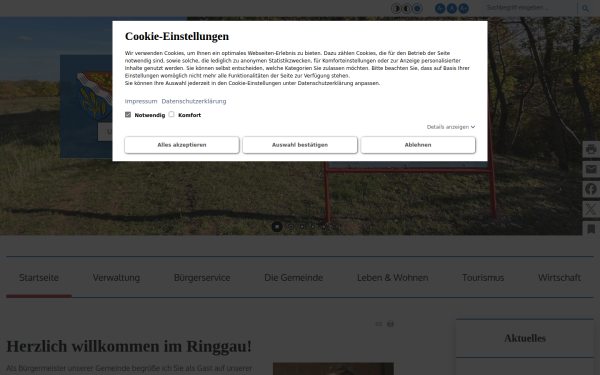
Task: Reset font size with the A button
Action: [452, 8]
